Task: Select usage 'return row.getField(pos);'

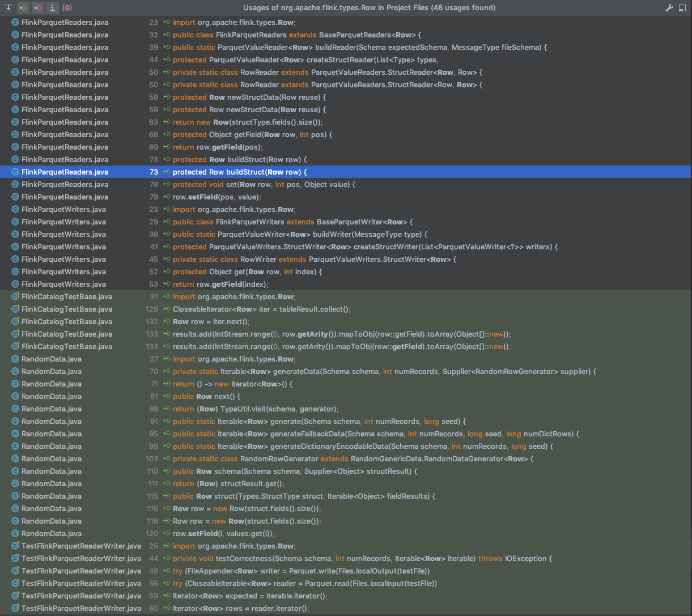Action: click(x=218, y=147)
